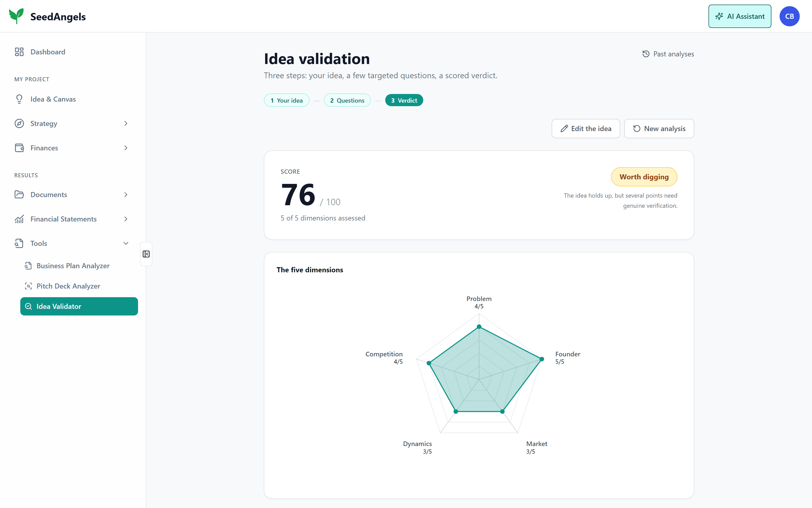Click the Tools file-search icon
The image size is (812, 508).
coord(19,243)
